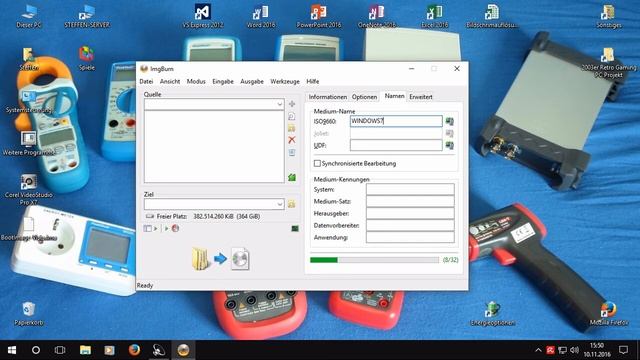Open Mozilla Firefox desktop shortcut
Image resolution: width=640 pixels, height=360 pixels.
click(x=609, y=313)
